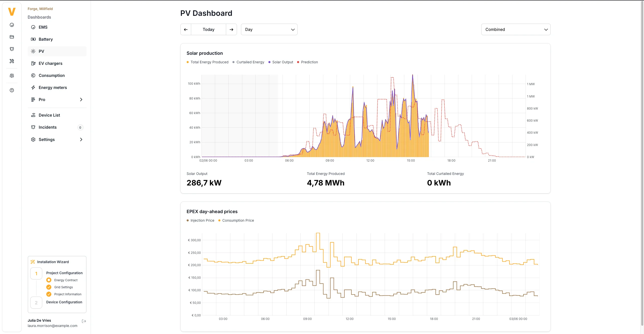Click the orange V logo icon
The image size is (644, 334).
[12, 12]
